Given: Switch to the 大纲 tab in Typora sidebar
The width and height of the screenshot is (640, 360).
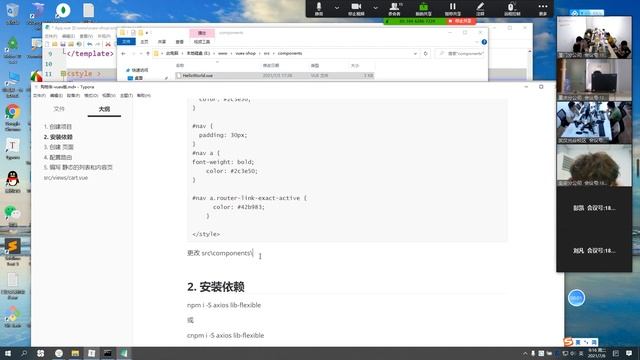Looking at the screenshot, I should pos(104,109).
